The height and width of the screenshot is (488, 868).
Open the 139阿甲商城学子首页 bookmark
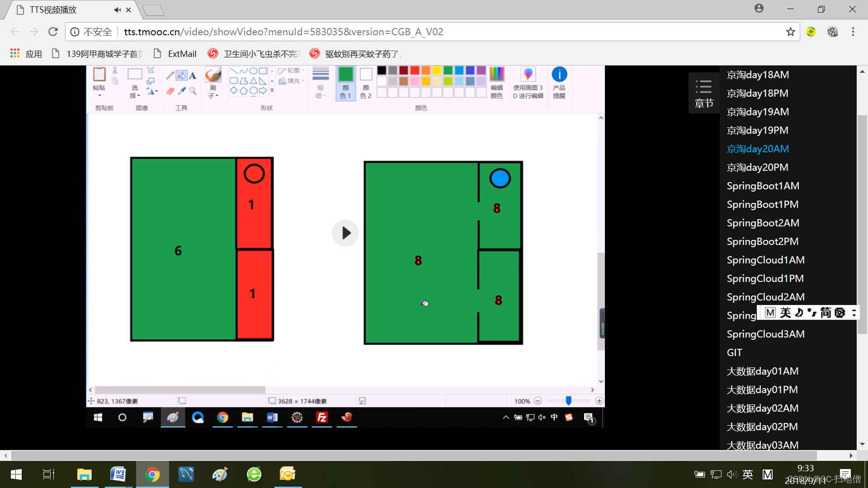(98, 54)
